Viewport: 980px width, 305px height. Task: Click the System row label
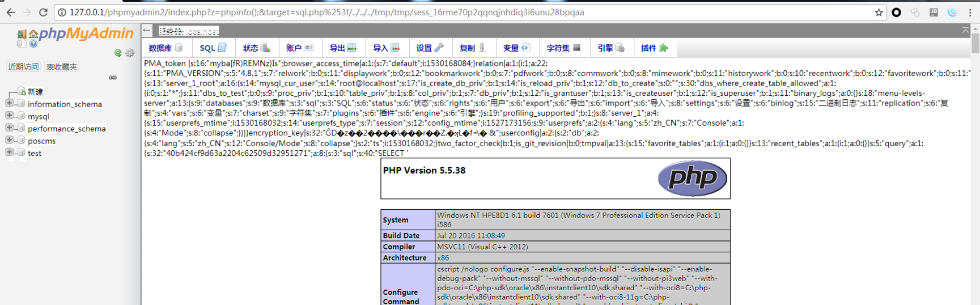(x=395, y=220)
